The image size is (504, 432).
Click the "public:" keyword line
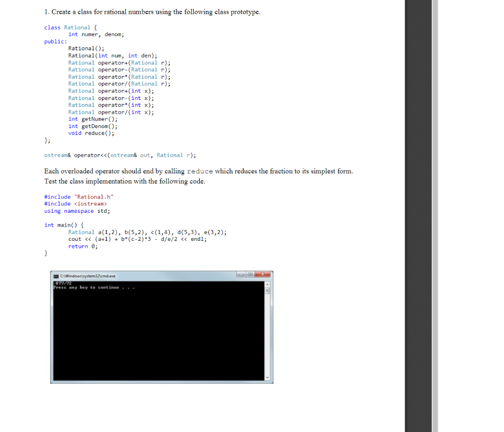coord(56,41)
